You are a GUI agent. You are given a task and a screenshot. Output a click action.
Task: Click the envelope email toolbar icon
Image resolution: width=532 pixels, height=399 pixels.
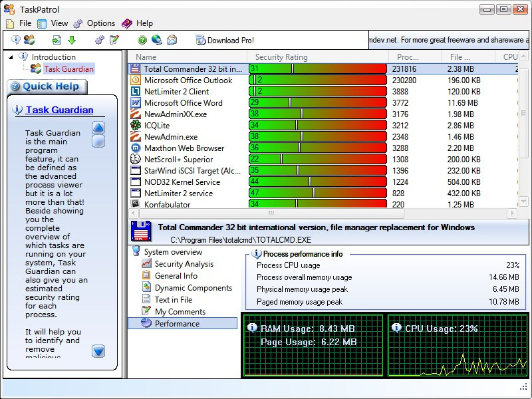172,40
